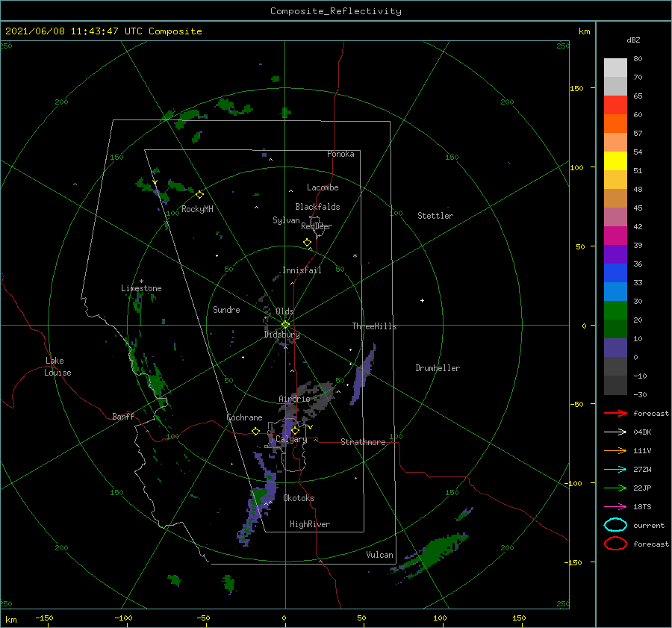Click the Calgary city label
The height and width of the screenshot is (628, 672).
291,439
